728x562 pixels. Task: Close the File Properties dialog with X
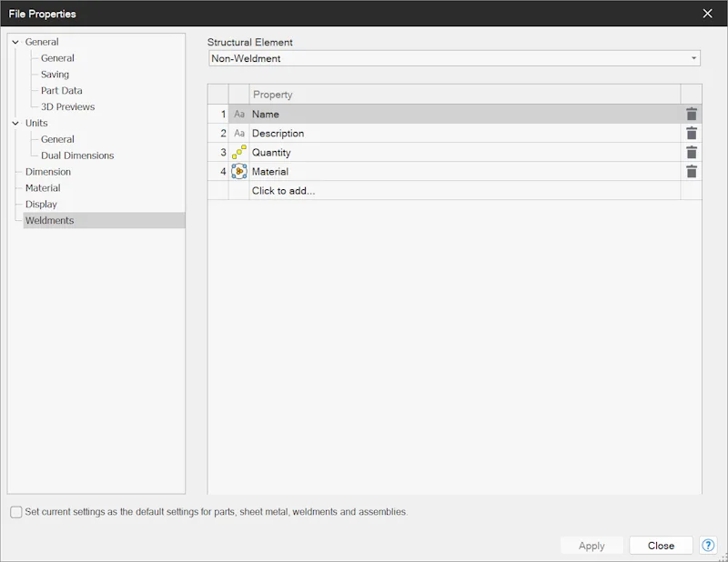(707, 14)
